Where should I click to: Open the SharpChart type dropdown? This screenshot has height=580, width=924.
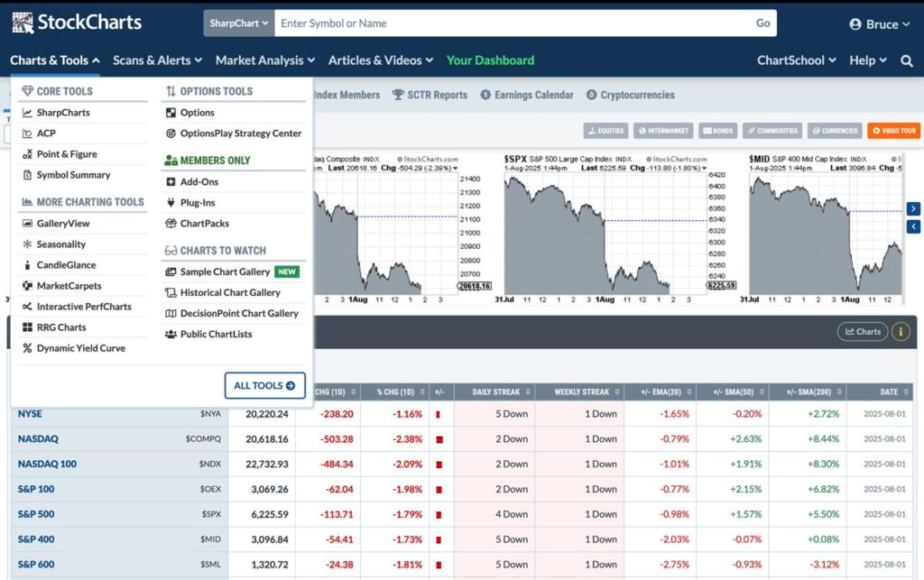point(238,23)
